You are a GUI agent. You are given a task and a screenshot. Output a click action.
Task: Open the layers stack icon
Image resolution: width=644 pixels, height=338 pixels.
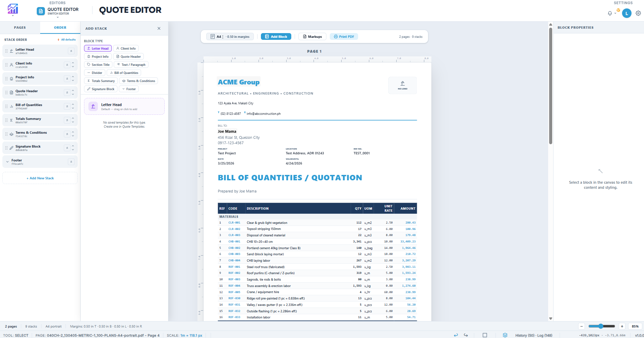pos(505,335)
